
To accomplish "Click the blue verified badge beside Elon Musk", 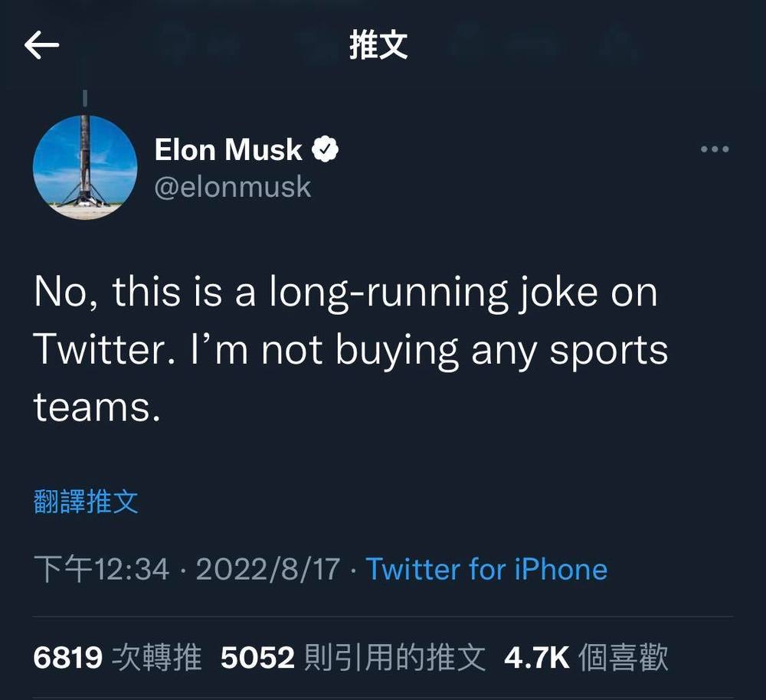I will pyautogui.click(x=327, y=149).
